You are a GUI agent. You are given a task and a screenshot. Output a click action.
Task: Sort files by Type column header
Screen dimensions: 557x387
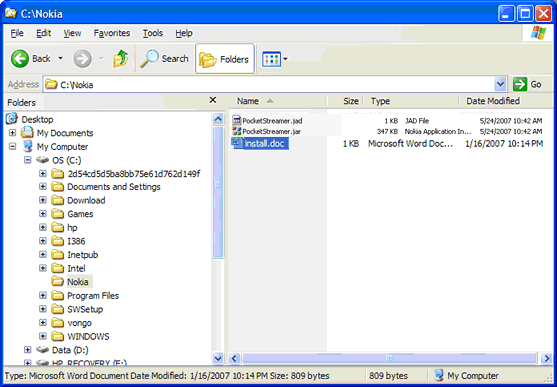click(x=410, y=101)
